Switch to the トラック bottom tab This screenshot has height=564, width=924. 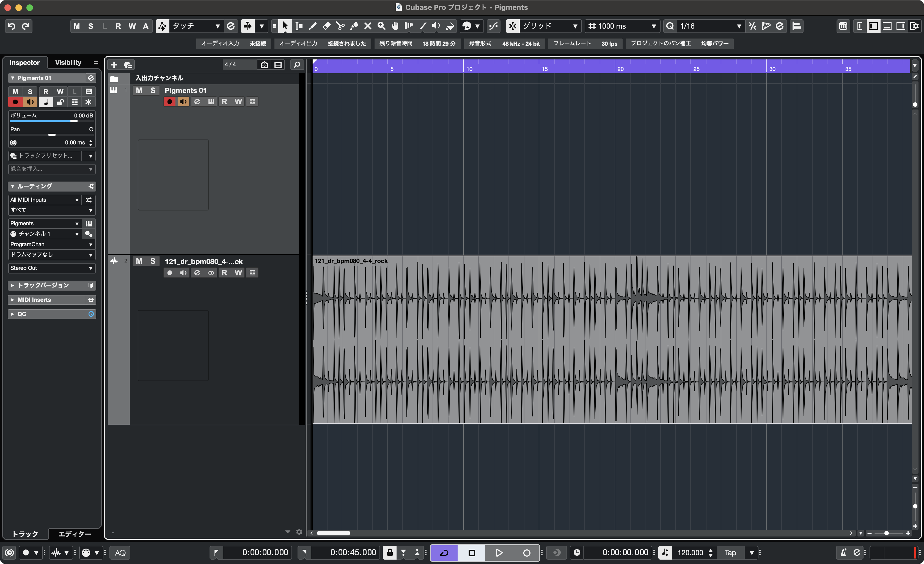point(26,534)
